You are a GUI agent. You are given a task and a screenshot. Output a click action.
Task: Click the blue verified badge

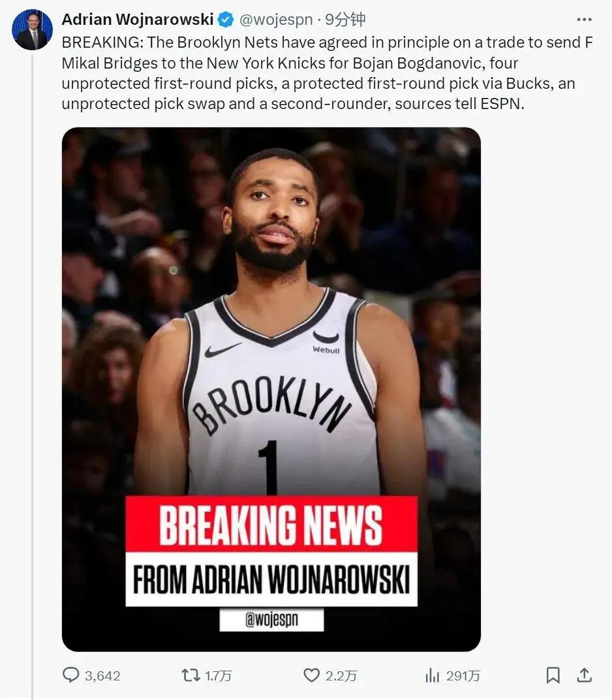click(x=226, y=20)
